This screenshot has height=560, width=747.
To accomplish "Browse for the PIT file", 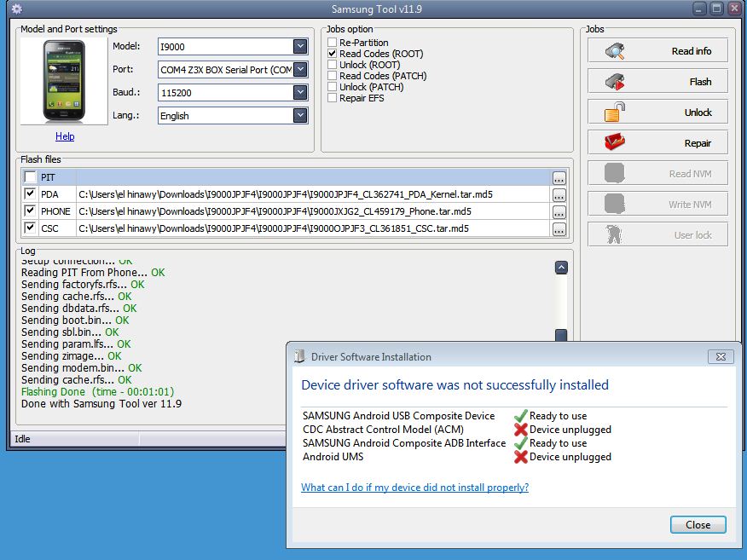I will (x=559, y=178).
